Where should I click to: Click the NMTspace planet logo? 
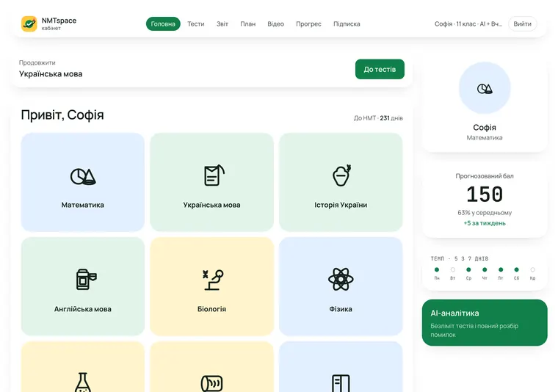(29, 23)
